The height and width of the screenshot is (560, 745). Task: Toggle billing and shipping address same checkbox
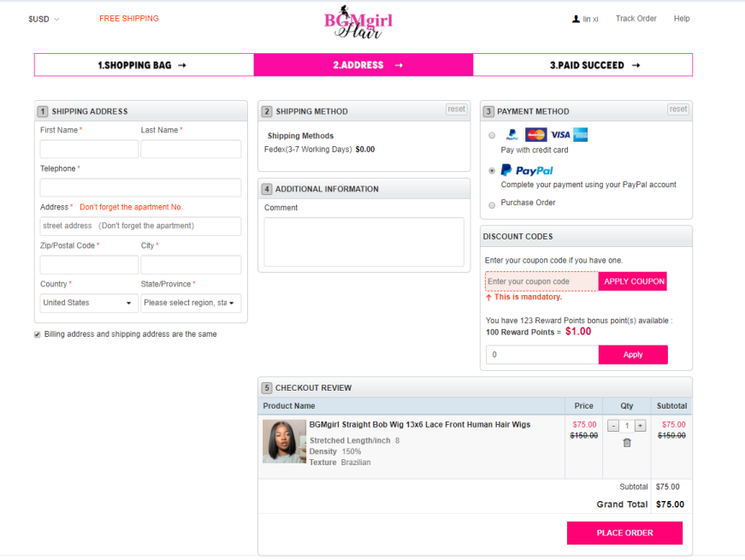click(x=37, y=334)
